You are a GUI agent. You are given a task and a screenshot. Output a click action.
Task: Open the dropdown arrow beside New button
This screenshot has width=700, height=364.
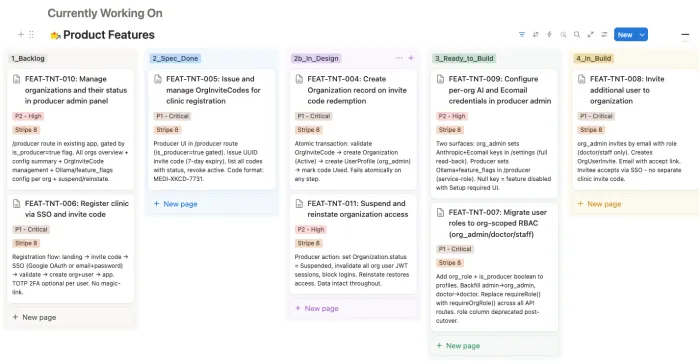(642, 35)
